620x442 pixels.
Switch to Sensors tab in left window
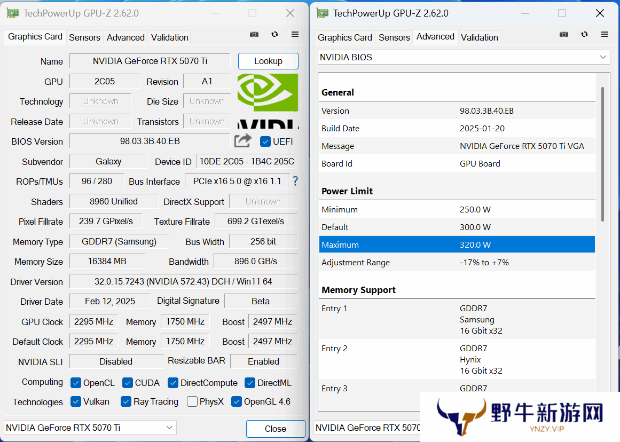[85, 38]
